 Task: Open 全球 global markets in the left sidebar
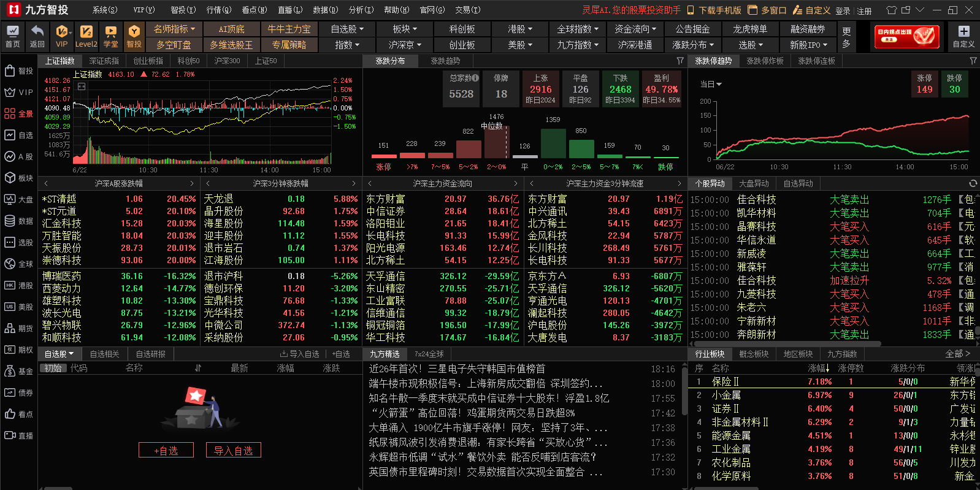point(18,264)
